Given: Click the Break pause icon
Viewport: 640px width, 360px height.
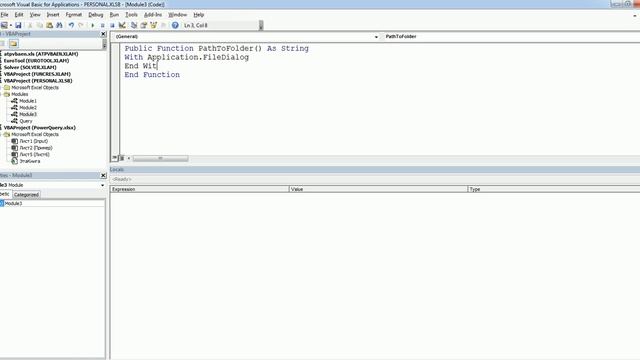Looking at the screenshot, I should click(x=102, y=25).
